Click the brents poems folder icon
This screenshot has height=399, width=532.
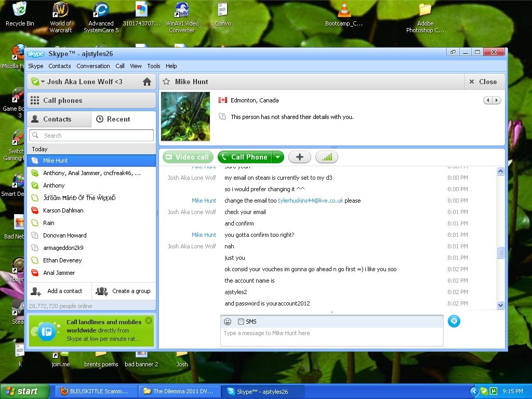click(101, 360)
